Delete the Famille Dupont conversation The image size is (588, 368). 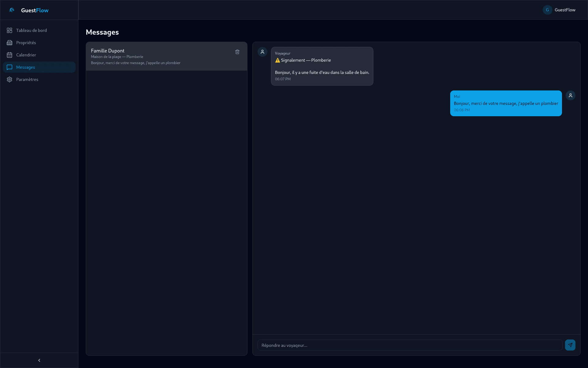237,52
